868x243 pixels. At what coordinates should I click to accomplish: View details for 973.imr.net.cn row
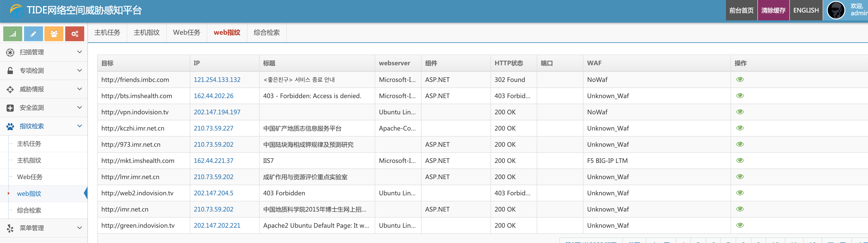click(x=740, y=144)
